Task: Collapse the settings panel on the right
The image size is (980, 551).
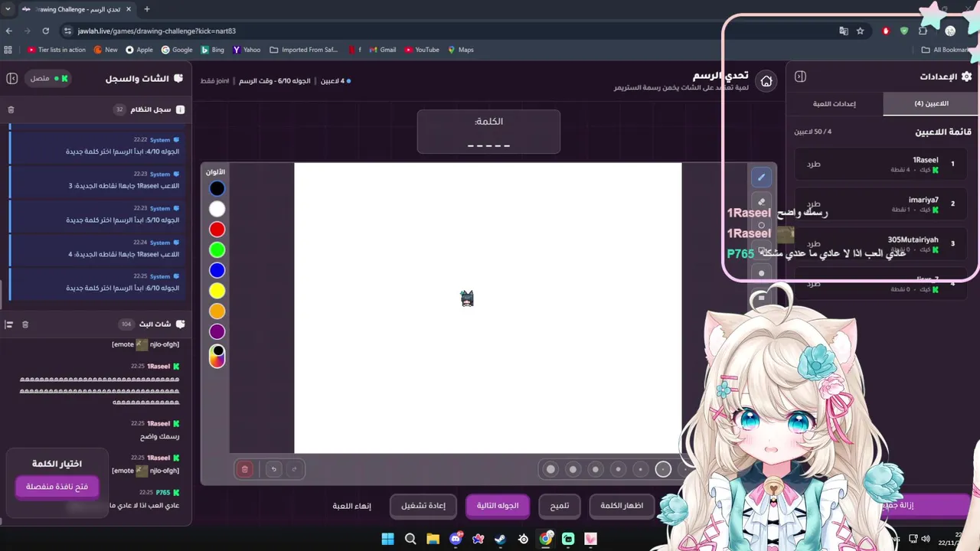Action: [x=800, y=77]
